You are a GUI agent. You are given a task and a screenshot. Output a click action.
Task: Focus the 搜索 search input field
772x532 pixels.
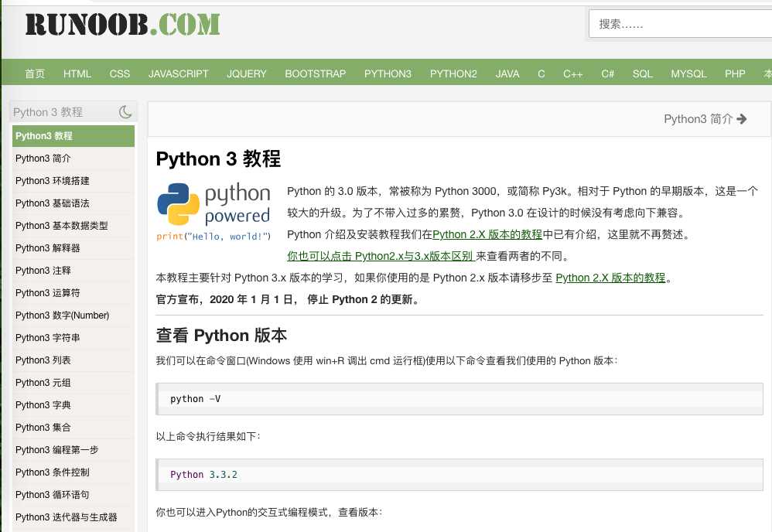tap(680, 24)
